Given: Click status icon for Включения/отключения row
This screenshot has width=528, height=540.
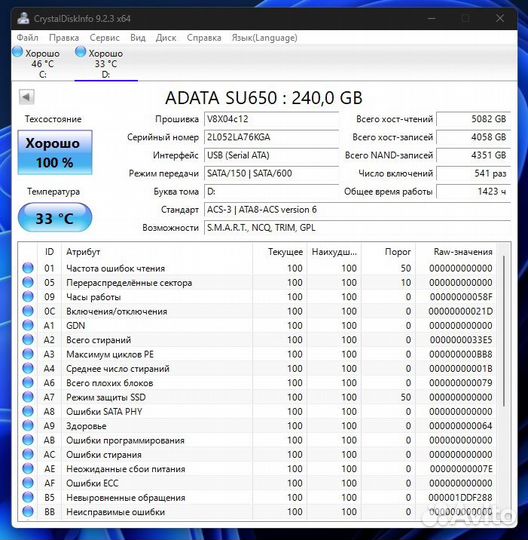Looking at the screenshot, I should tap(28, 311).
